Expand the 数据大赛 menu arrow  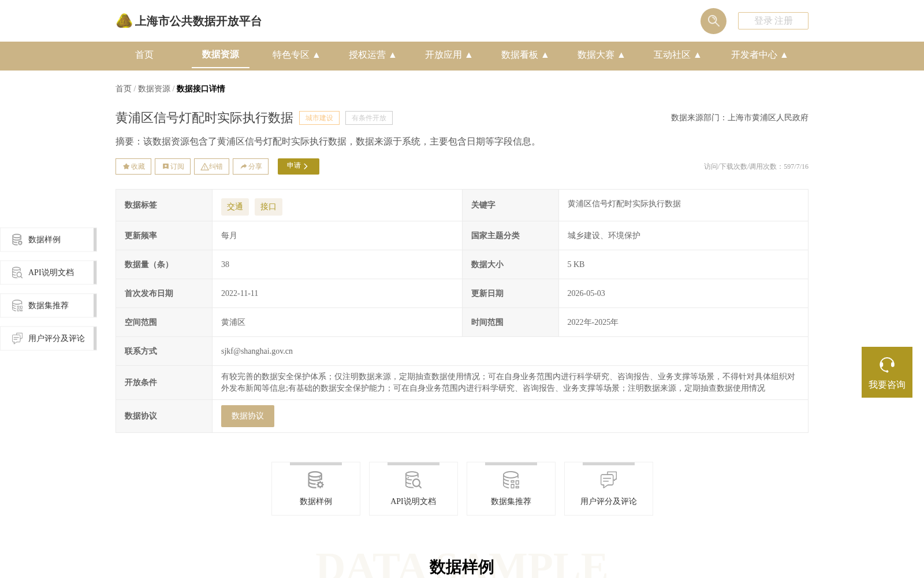(621, 55)
